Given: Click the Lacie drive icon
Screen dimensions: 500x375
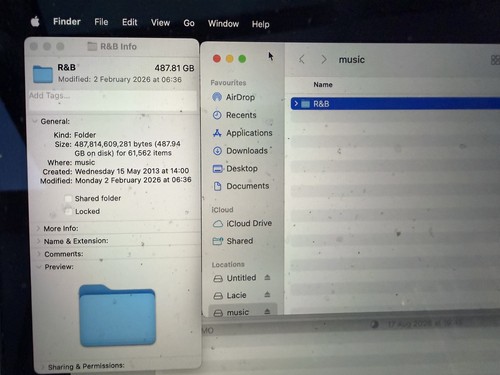Looking at the screenshot, I should [x=218, y=296].
